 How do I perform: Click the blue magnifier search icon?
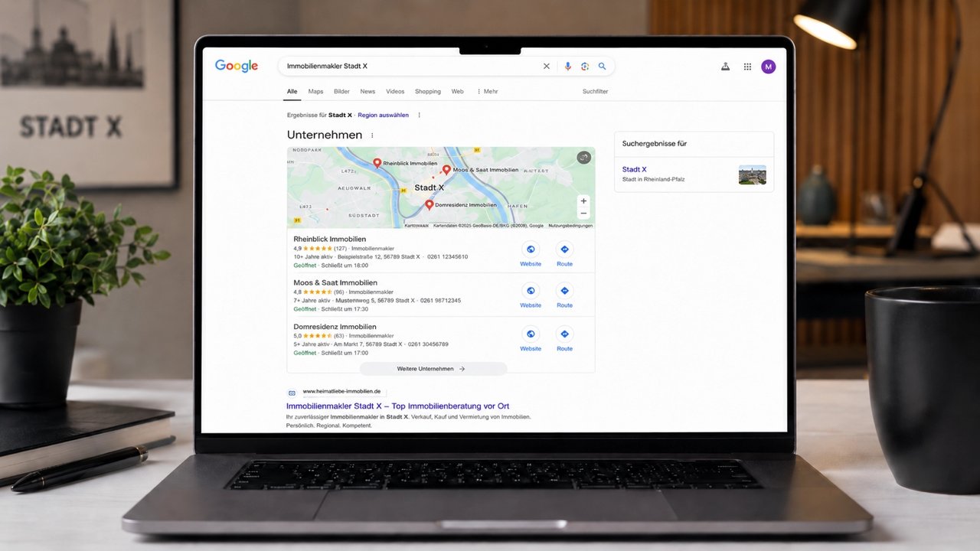[x=603, y=67]
